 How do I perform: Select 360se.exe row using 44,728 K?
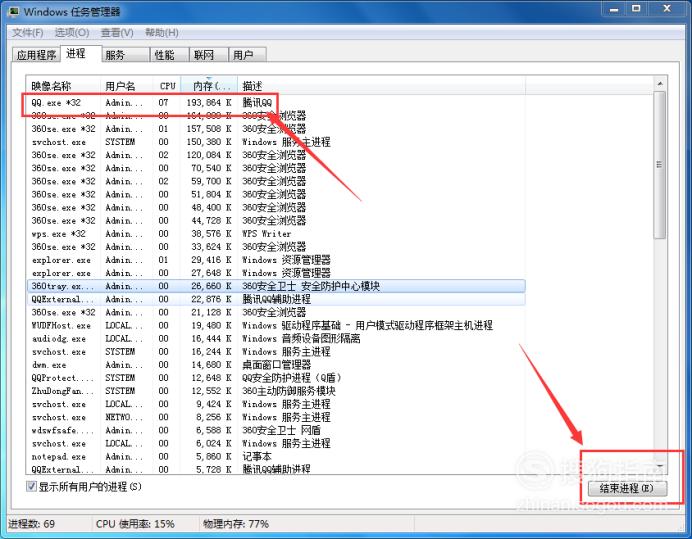(x=276, y=220)
